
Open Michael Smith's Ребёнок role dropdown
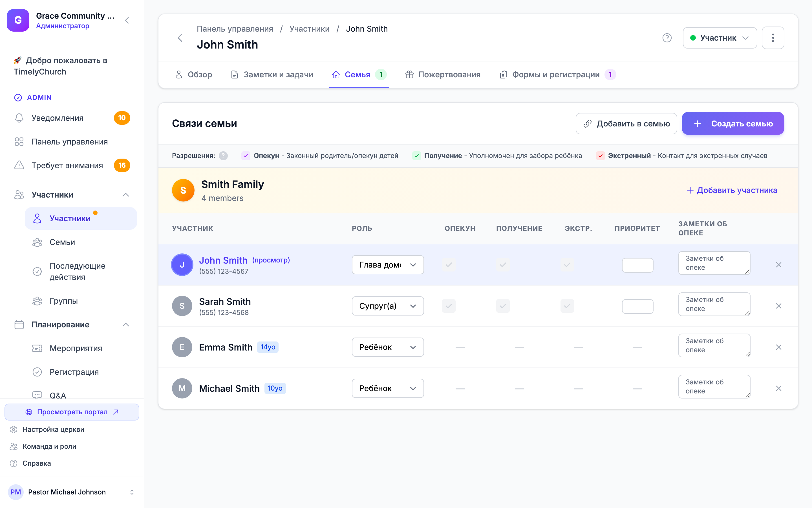388,388
